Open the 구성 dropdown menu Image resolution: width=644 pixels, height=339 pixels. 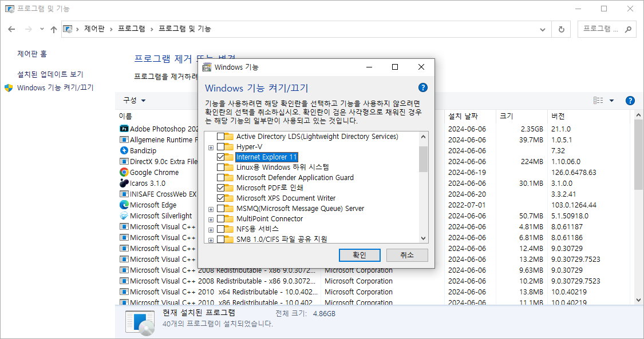pos(135,101)
